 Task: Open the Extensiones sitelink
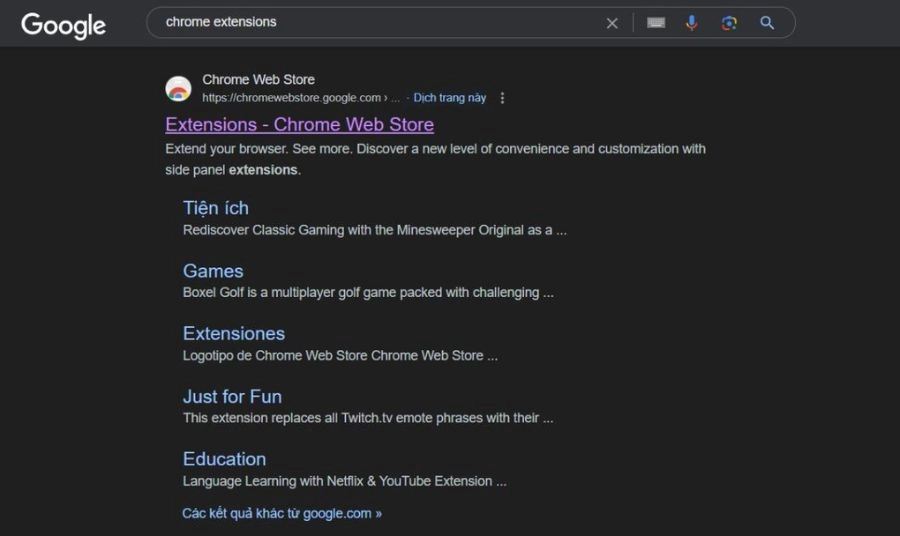234,333
